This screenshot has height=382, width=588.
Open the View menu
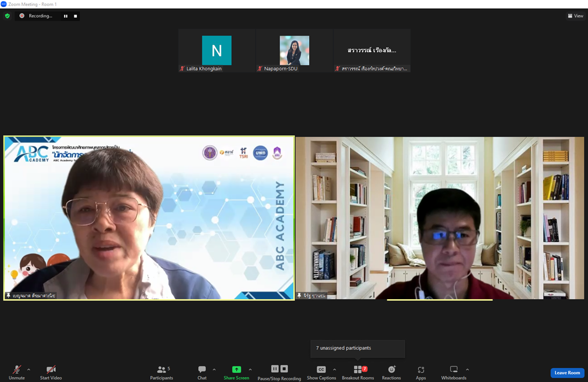pos(575,15)
